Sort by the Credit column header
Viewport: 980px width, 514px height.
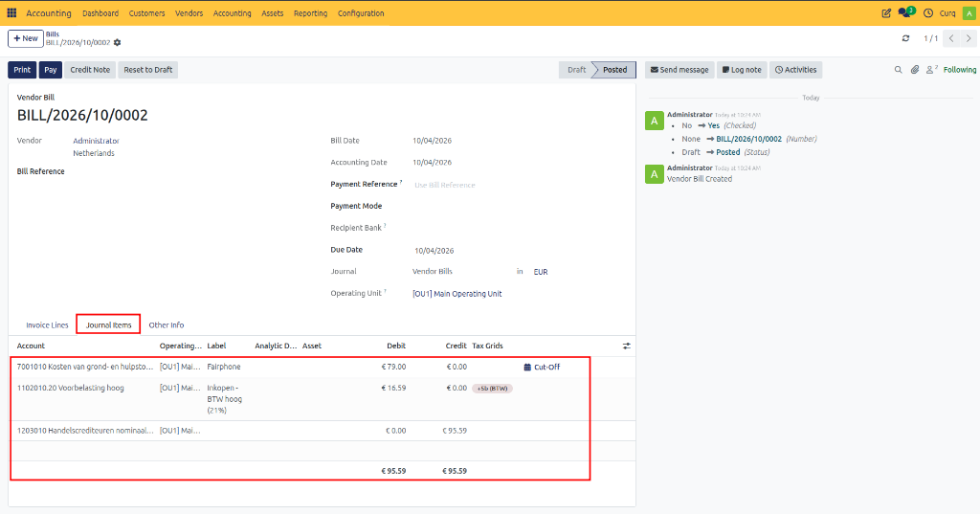(457, 346)
